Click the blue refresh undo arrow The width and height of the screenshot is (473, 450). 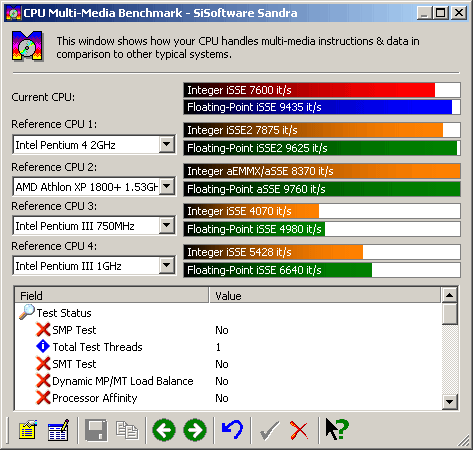pos(232,429)
